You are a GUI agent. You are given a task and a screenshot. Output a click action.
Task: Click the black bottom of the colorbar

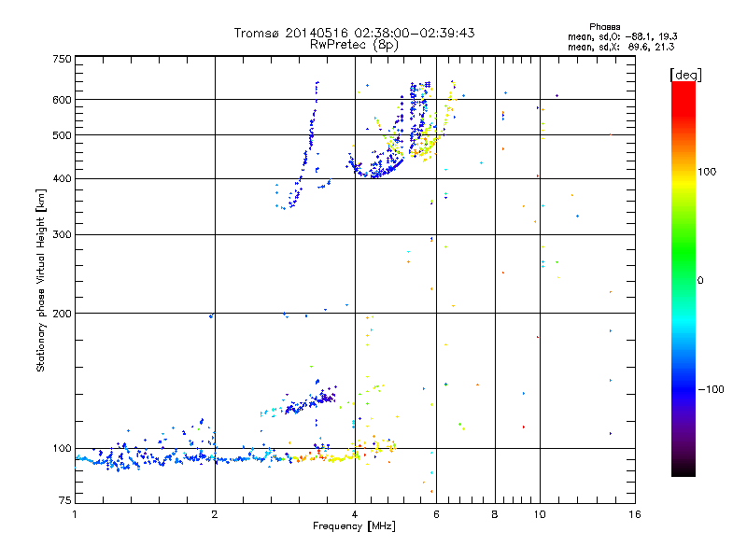[684, 469]
